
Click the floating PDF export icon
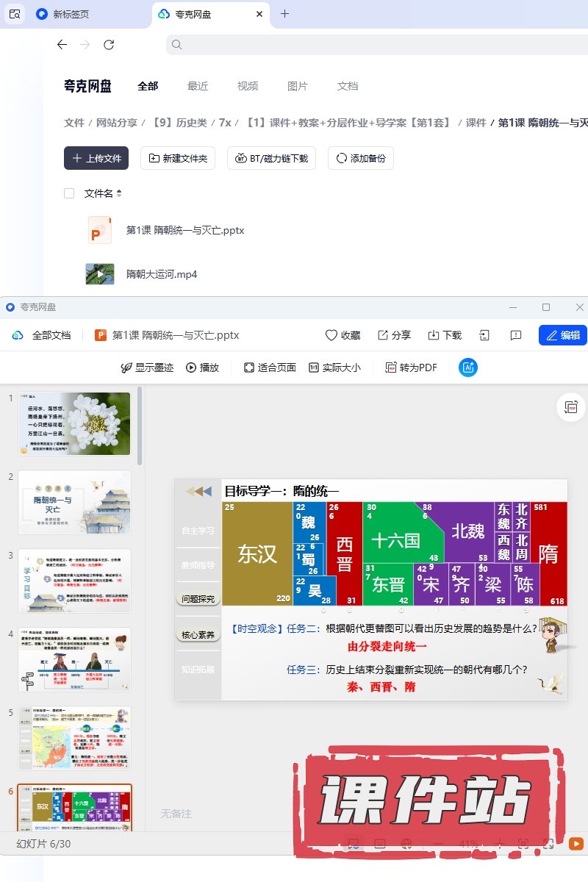click(x=570, y=406)
